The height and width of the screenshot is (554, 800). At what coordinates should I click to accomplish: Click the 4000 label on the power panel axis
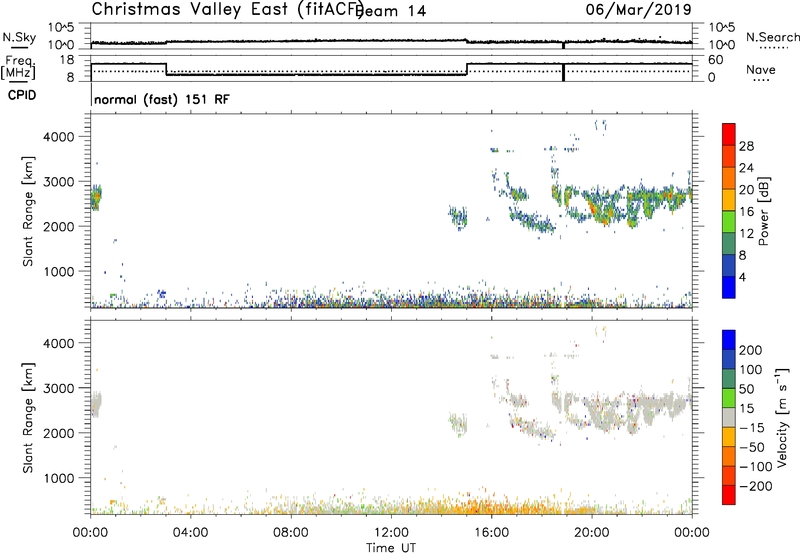click(59, 137)
